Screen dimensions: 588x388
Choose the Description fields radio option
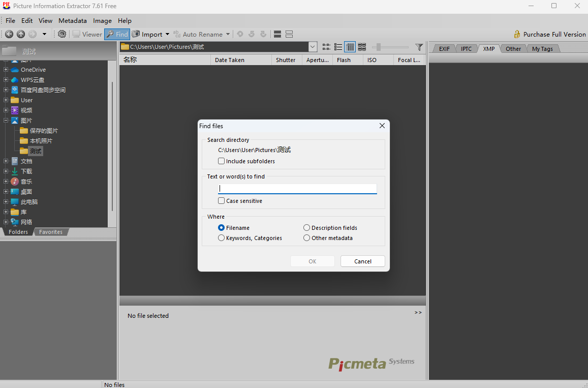(307, 228)
